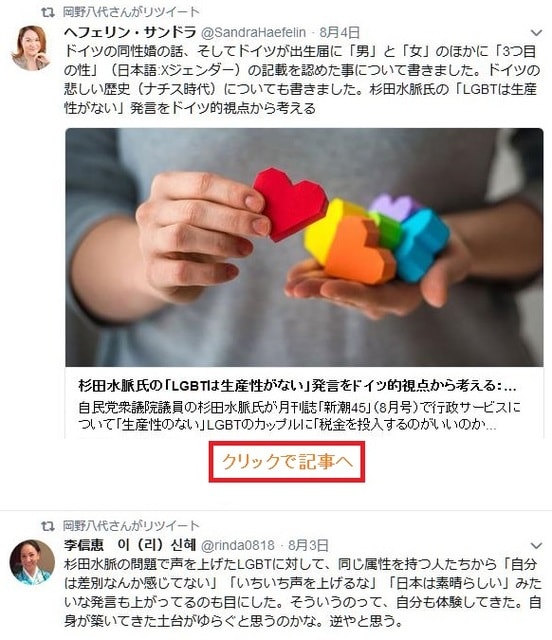Screen dimensions: 552x640
Task: Expand the dropdown chevron on Sandra's tweet
Action: pos(536,32)
